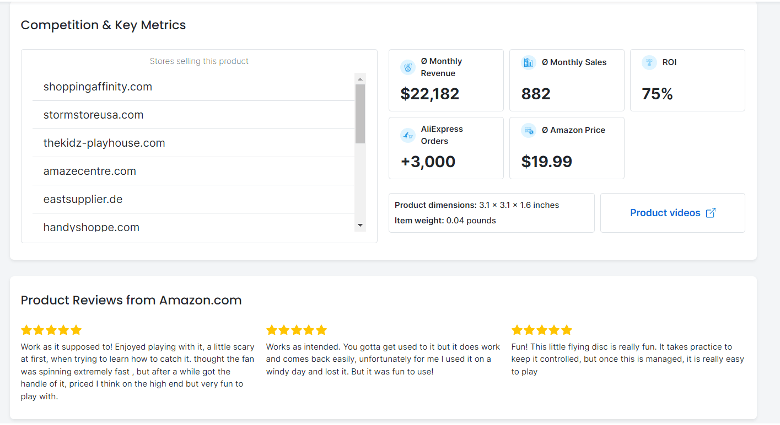The height and width of the screenshot is (425, 780).
Task: Click the store list scroll up arrow
Action: coord(360,79)
